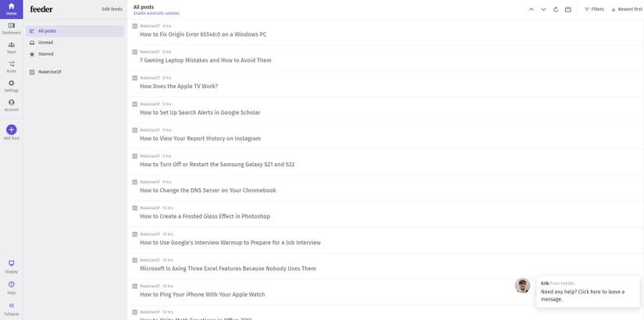Click feed icon beside Instagram Report History post
This screenshot has height=320, width=644.
pyautogui.click(x=135, y=130)
